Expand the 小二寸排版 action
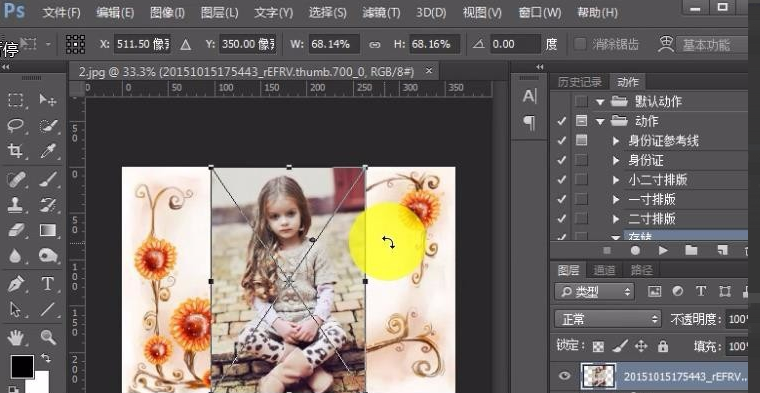This screenshot has height=393, width=760. tap(616, 180)
